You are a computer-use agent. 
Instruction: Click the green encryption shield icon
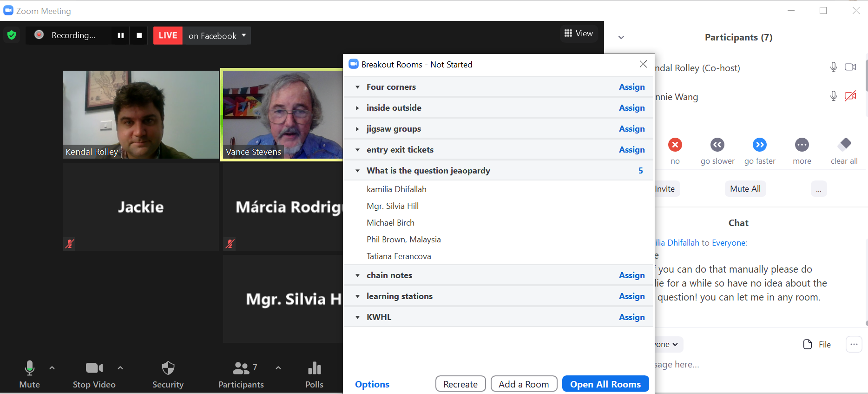[x=12, y=35]
